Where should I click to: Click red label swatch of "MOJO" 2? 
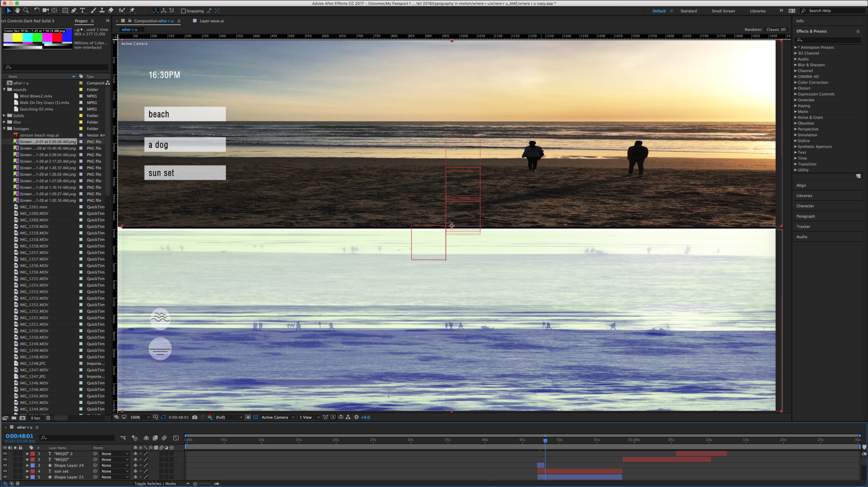click(33, 454)
